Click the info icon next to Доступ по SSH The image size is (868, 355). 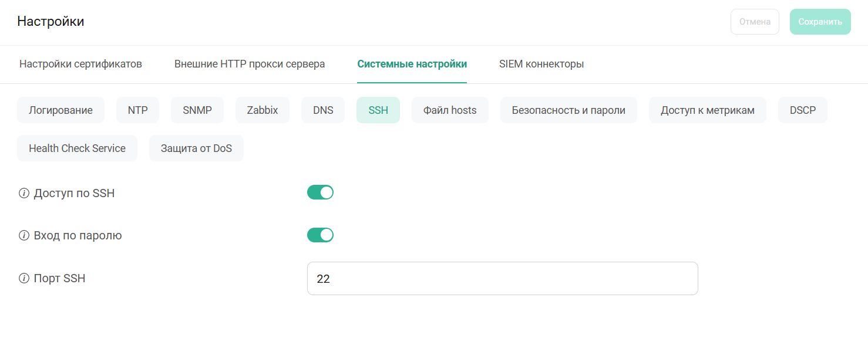(22, 192)
